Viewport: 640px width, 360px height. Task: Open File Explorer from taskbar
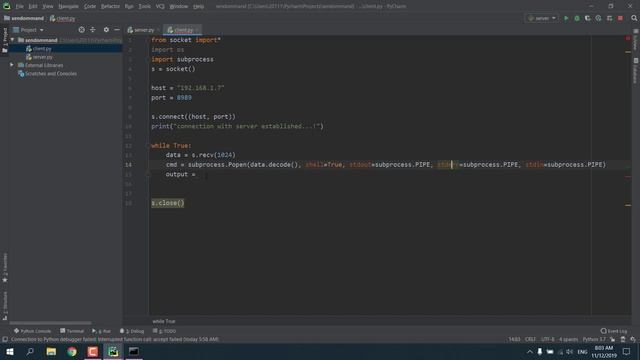click(51, 351)
